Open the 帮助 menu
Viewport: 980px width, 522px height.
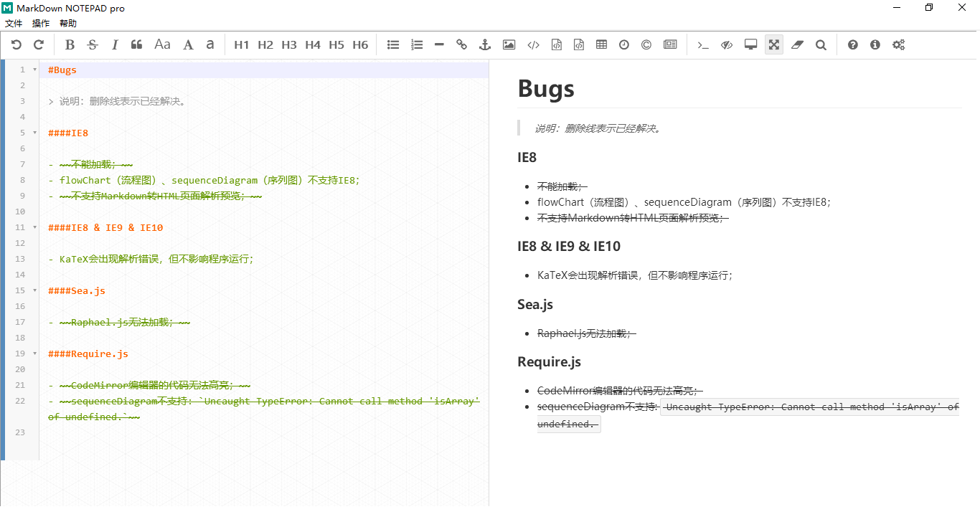(x=68, y=24)
